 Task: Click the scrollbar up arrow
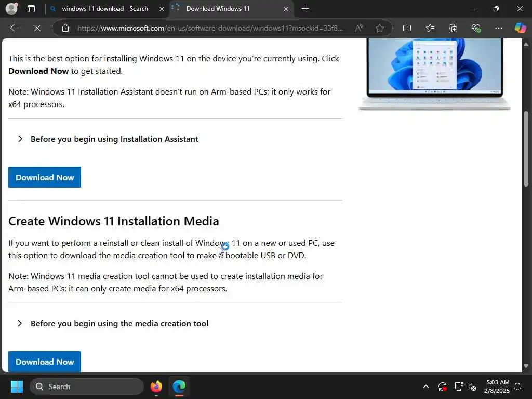point(526,44)
